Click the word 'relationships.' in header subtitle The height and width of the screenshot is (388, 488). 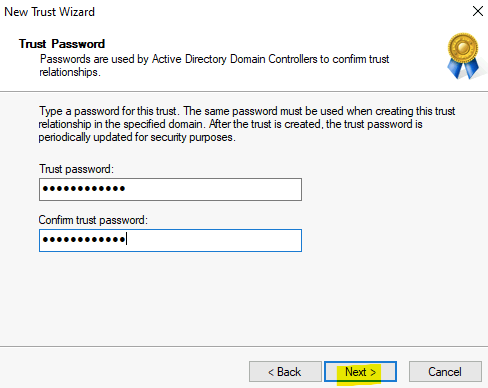[70, 72]
